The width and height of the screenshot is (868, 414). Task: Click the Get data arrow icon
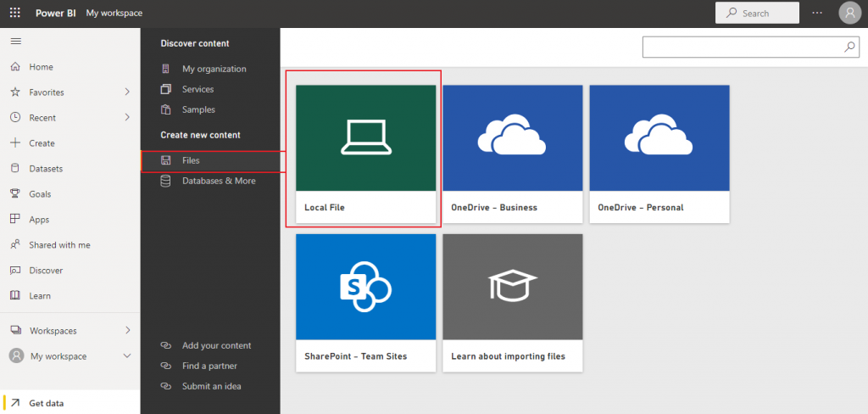(15, 403)
